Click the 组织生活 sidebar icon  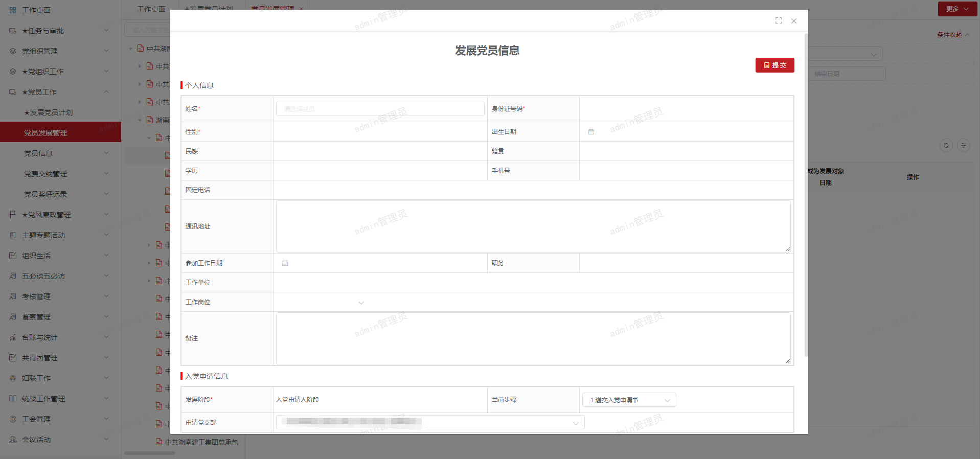[x=13, y=256]
